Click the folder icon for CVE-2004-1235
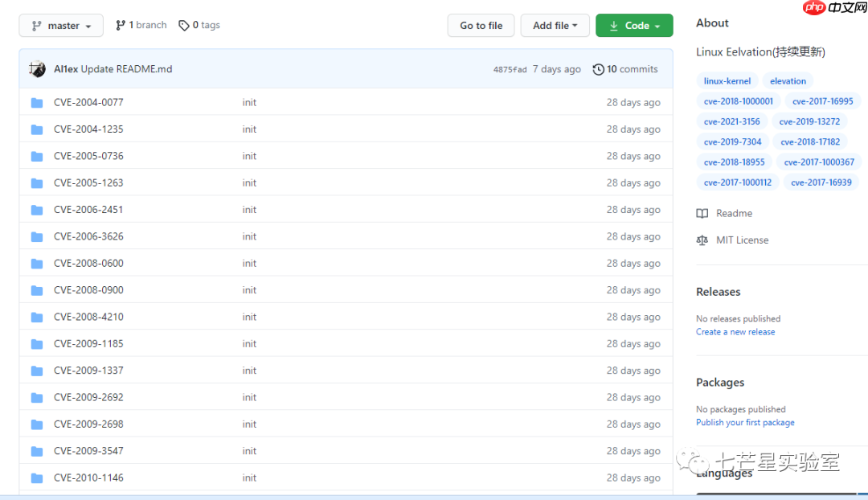Screen dimensions: 868x500 (x=37, y=129)
